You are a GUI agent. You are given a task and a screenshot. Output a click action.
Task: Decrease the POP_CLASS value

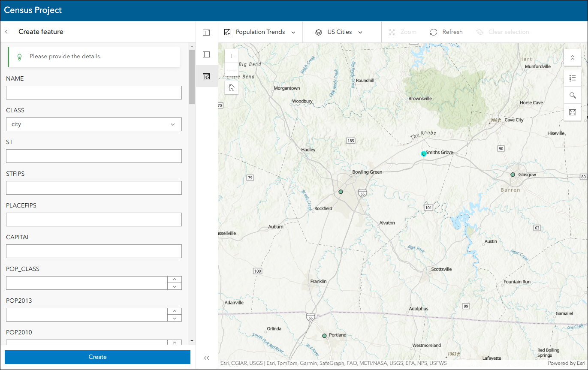(x=175, y=286)
